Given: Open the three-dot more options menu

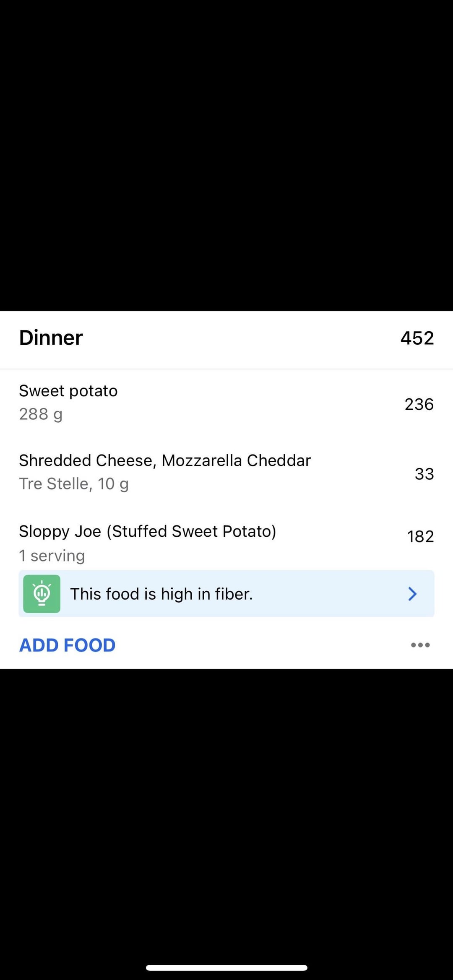Looking at the screenshot, I should (420, 645).
